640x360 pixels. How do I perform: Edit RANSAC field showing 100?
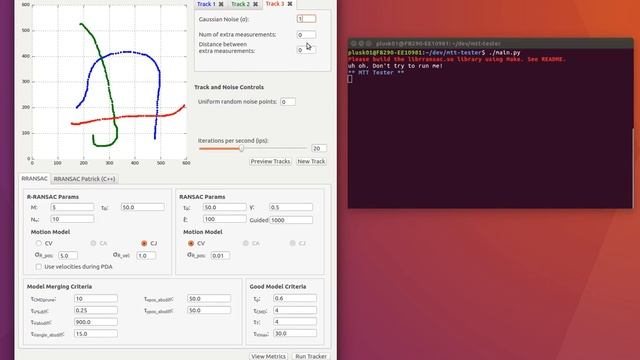224,220
